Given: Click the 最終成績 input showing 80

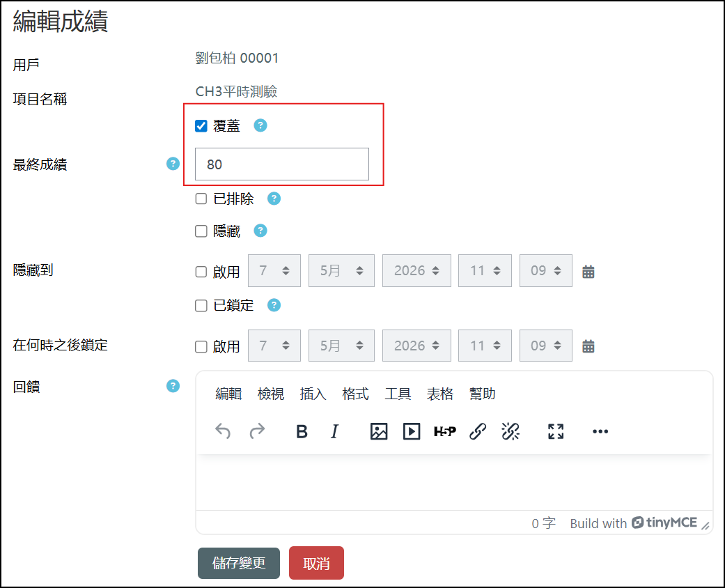Looking at the screenshot, I should click(282, 164).
